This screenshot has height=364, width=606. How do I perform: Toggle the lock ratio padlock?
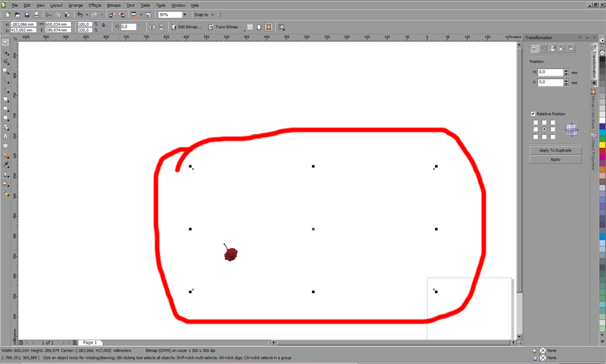(x=103, y=25)
